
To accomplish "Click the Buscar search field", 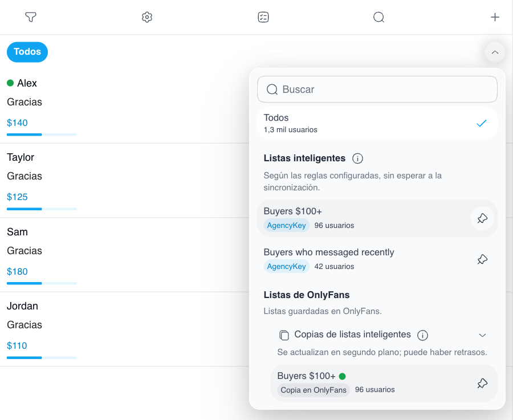I will click(377, 89).
